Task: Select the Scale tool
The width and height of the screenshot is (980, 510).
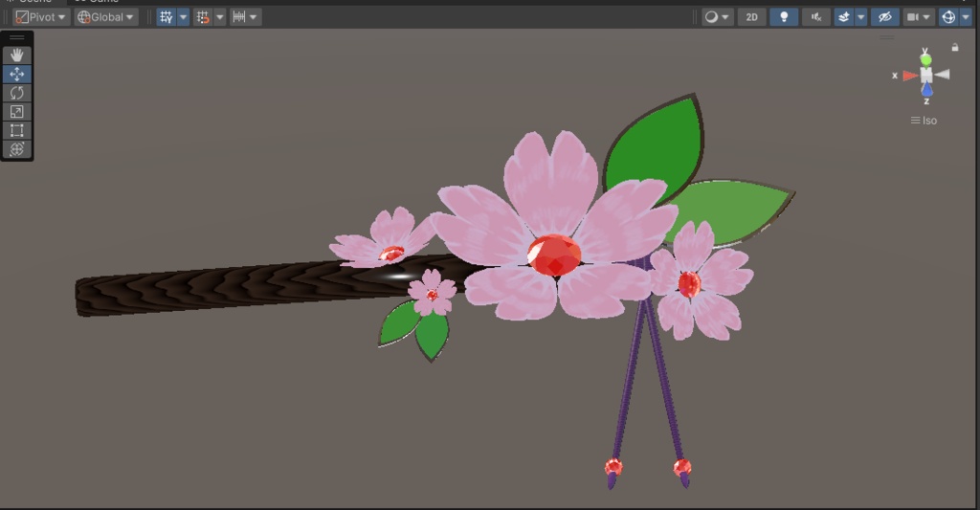Action: [x=17, y=111]
